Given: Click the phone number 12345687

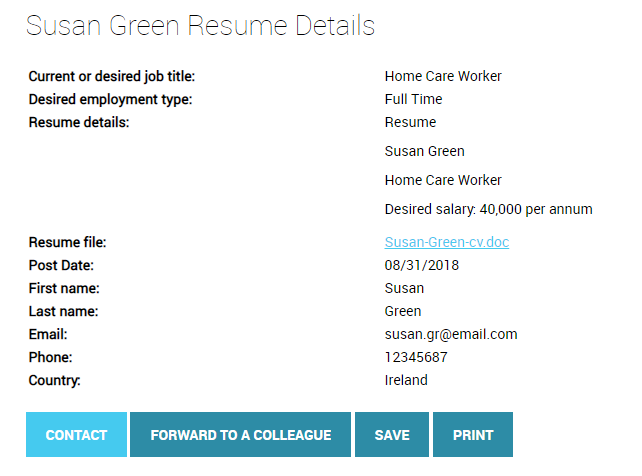Looking at the screenshot, I should tap(416, 357).
